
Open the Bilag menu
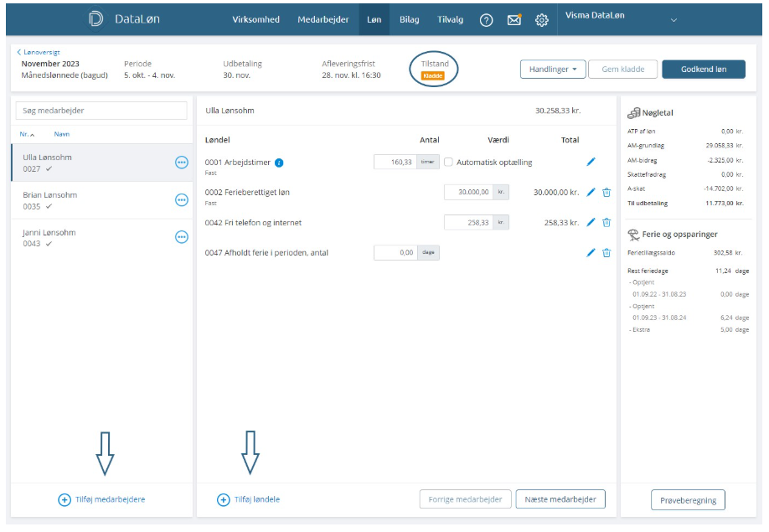[410, 20]
